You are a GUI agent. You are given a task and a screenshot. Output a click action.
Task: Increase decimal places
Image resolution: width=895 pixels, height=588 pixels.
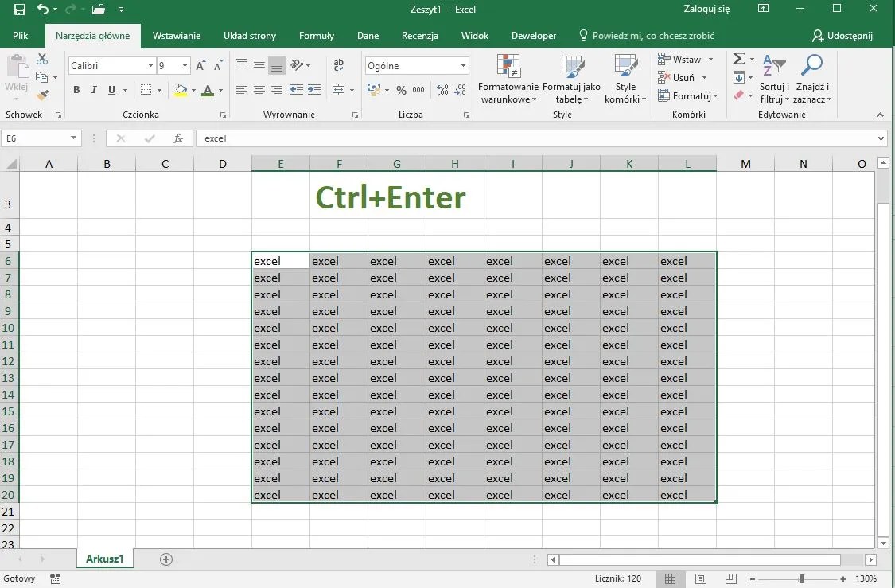(442, 90)
